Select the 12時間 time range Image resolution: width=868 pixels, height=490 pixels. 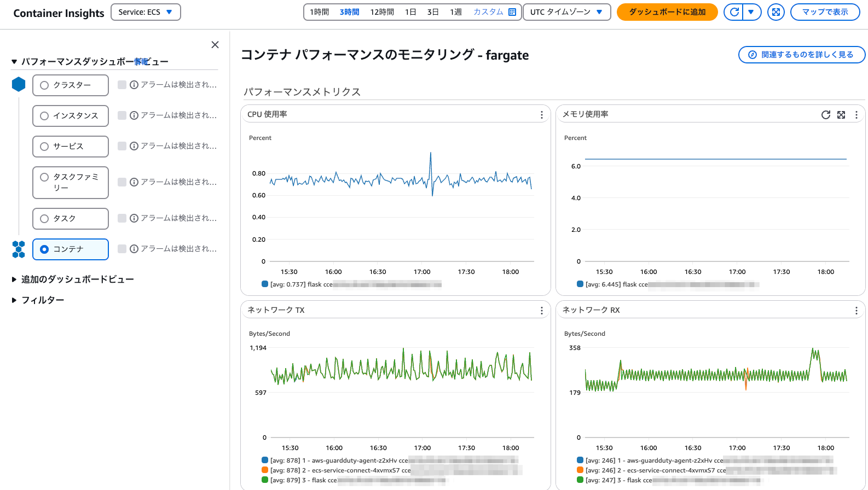382,12
